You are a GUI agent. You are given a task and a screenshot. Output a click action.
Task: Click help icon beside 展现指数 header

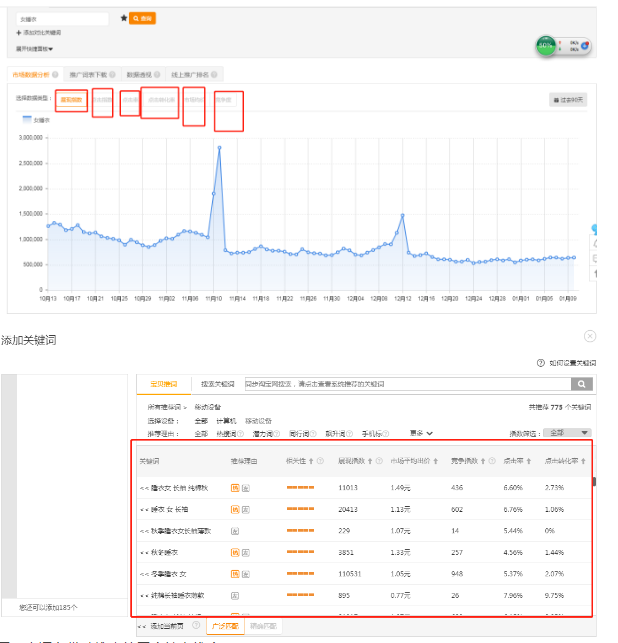(x=379, y=461)
